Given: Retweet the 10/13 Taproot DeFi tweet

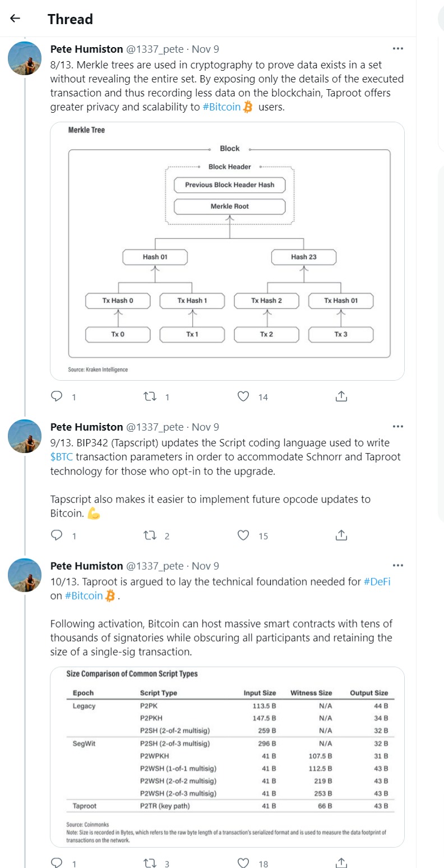Looking at the screenshot, I should point(150,863).
